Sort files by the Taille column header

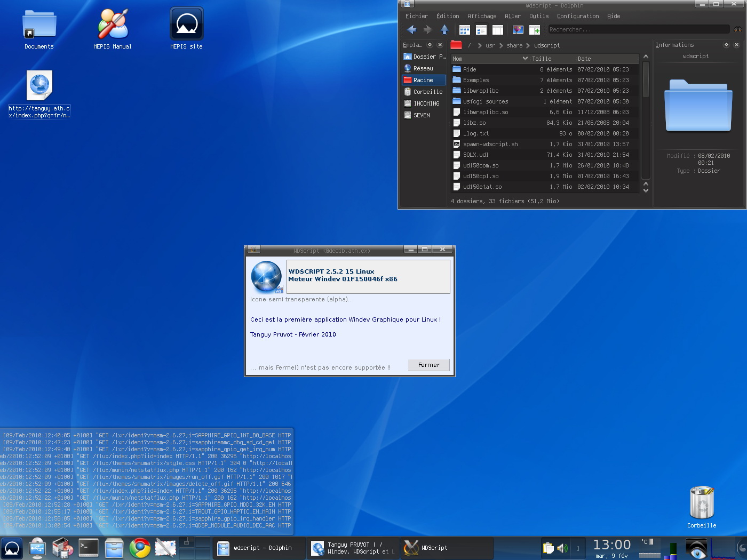point(553,59)
